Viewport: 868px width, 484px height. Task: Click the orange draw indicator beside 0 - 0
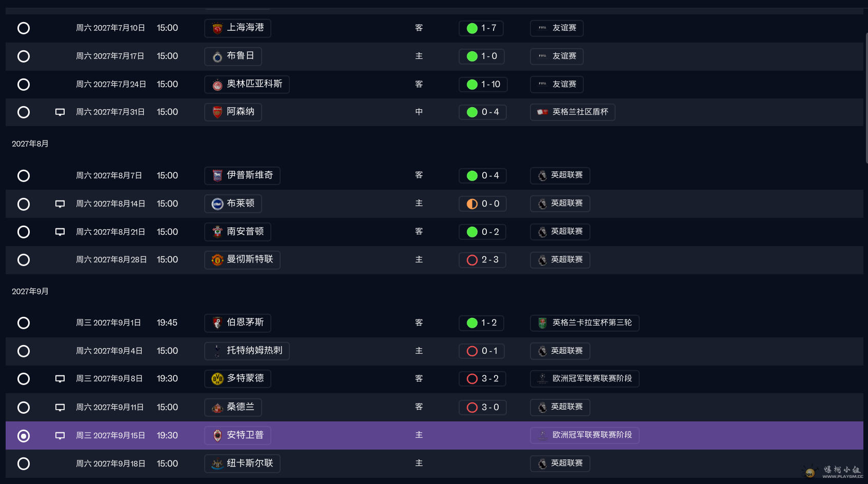coord(472,204)
